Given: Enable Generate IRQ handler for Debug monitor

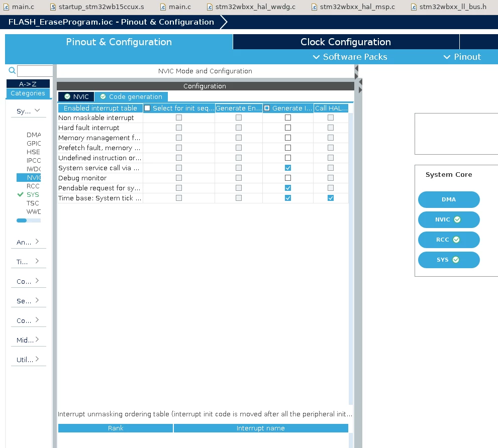Looking at the screenshot, I should coord(288,178).
